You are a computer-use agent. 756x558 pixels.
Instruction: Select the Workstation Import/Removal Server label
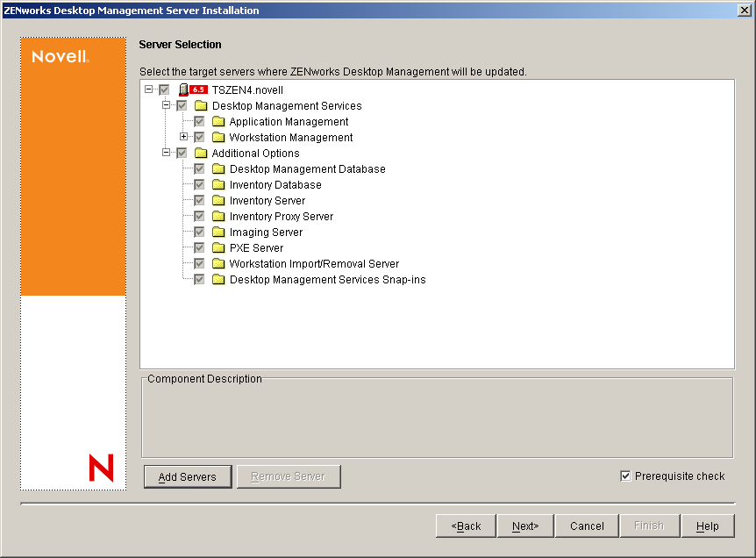(314, 264)
